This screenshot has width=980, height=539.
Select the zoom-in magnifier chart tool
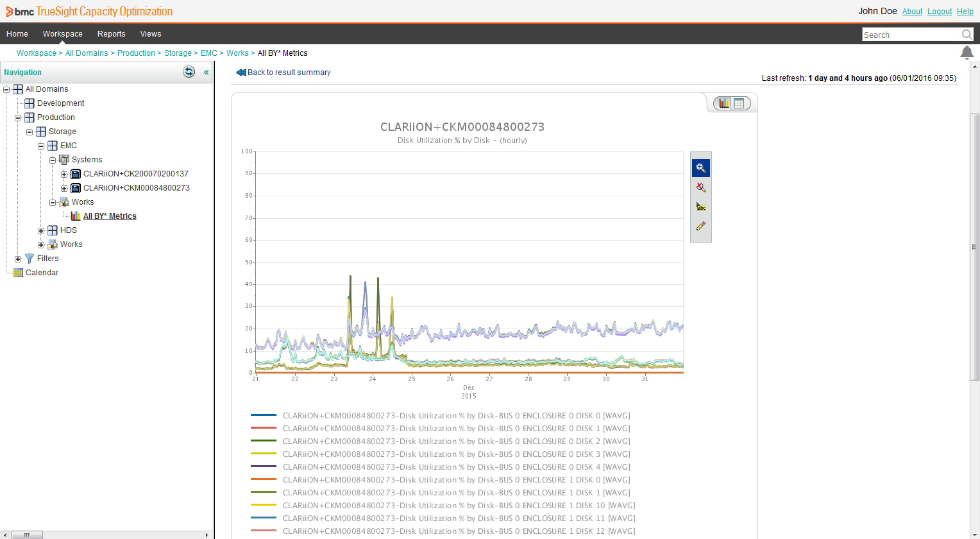click(x=701, y=168)
